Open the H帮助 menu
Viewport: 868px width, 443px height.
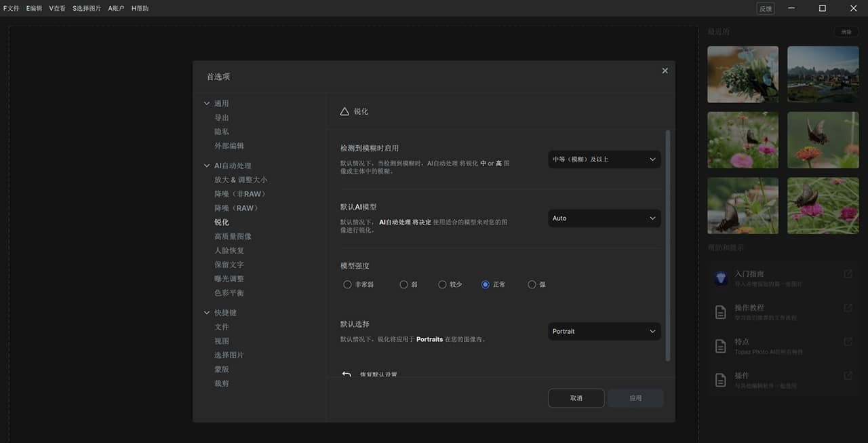coord(140,8)
